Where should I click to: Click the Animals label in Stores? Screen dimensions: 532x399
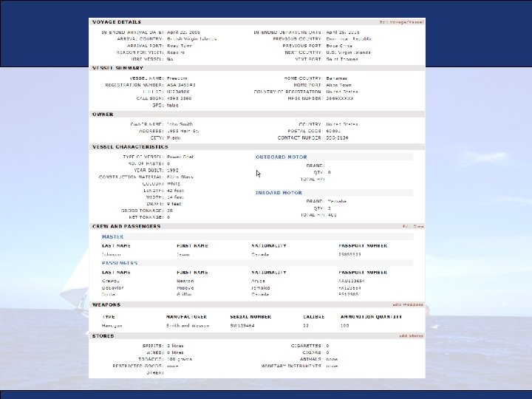[x=311, y=359]
